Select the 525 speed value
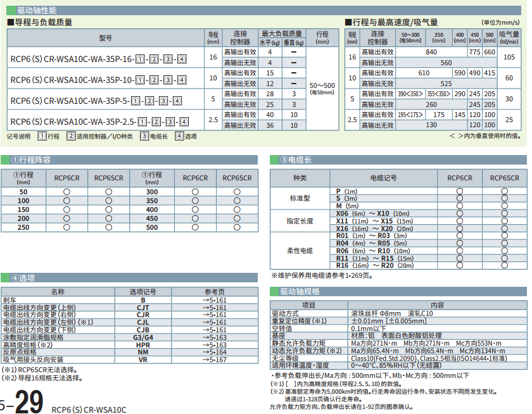This screenshot has height=414, width=532. pos(446,84)
